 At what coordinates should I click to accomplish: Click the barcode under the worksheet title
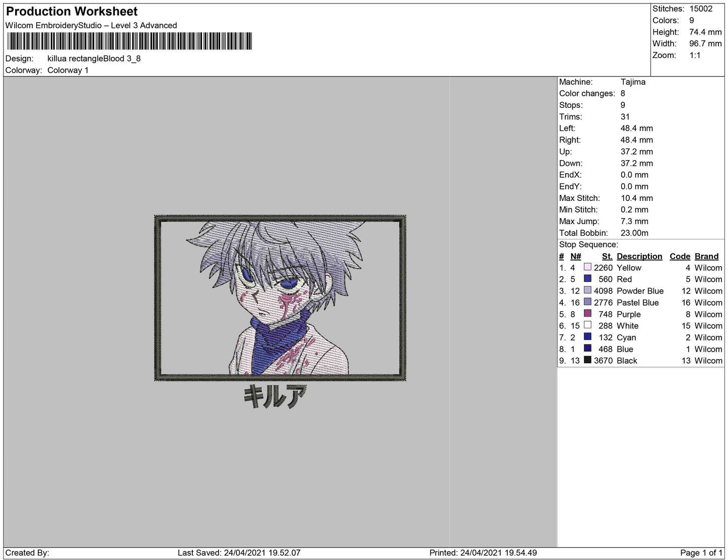(129, 41)
